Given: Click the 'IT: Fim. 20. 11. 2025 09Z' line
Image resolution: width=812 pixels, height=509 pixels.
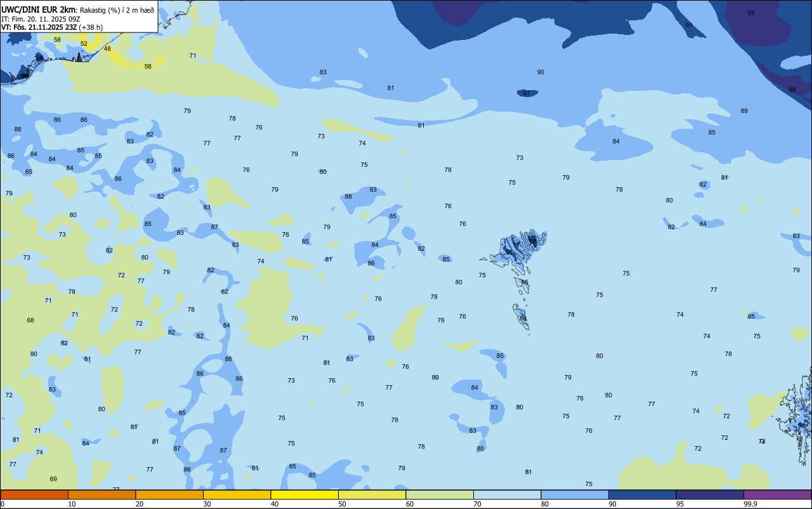Looking at the screenshot, I should point(40,18).
